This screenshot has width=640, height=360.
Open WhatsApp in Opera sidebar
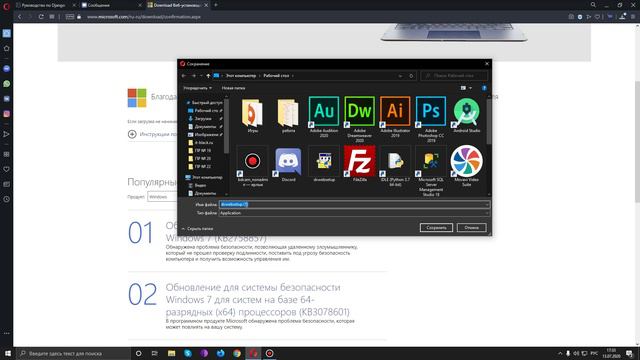pyautogui.click(x=7, y=84)
